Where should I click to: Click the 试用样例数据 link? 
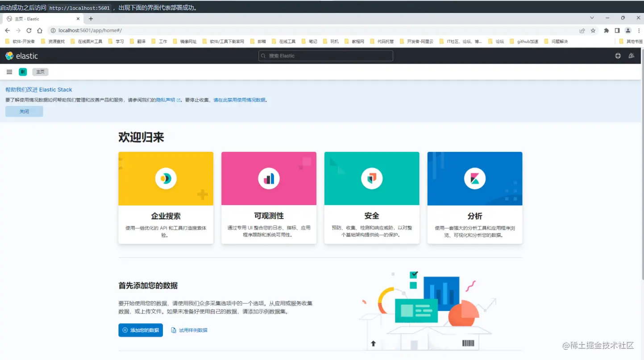[x=189, y=330]
